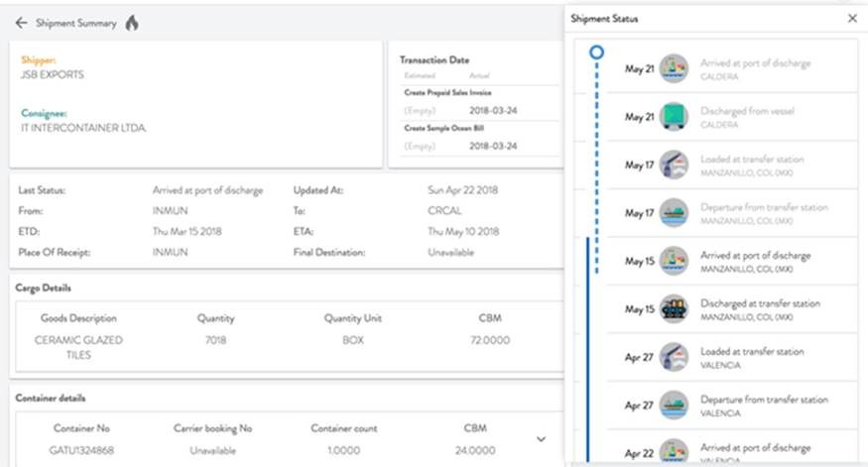Click the ETA value 'Thu May 10 2018'
868x467 pixels.
pyautogui.click(x=463, y=231)
